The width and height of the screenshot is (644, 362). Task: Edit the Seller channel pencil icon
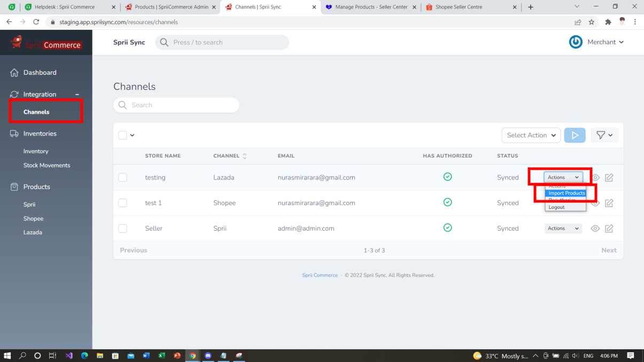[609, 229]
